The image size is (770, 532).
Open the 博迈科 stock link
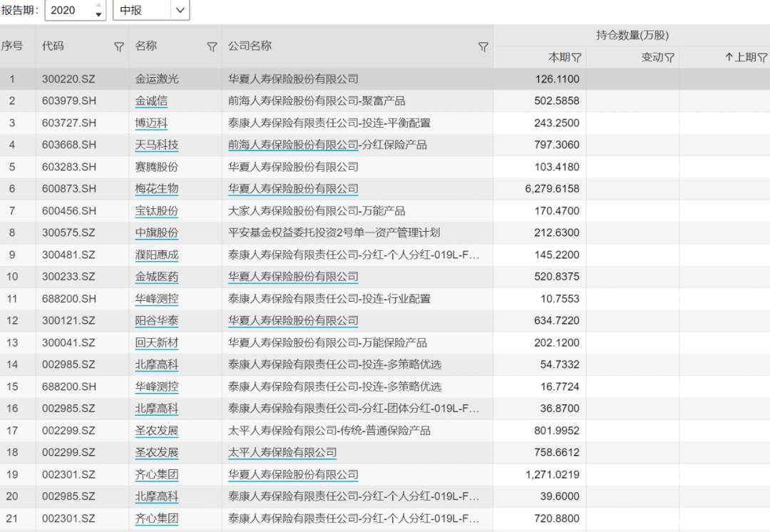click(151, 123)
